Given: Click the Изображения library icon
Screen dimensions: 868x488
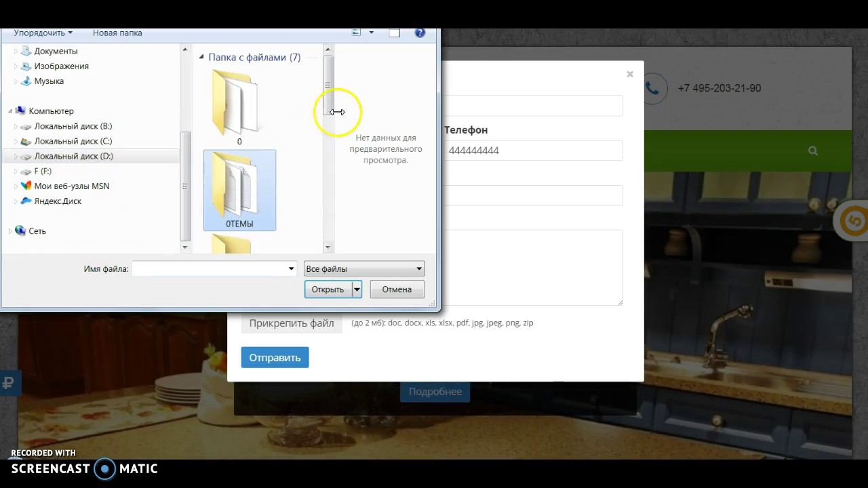Looking at the screenshot, I should 26,66.
